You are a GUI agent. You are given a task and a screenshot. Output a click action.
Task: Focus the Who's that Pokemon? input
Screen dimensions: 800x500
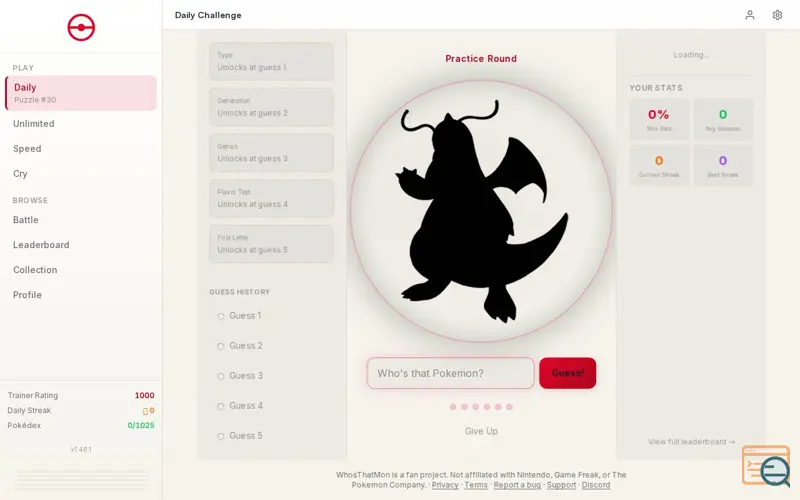tap(451, 373)
